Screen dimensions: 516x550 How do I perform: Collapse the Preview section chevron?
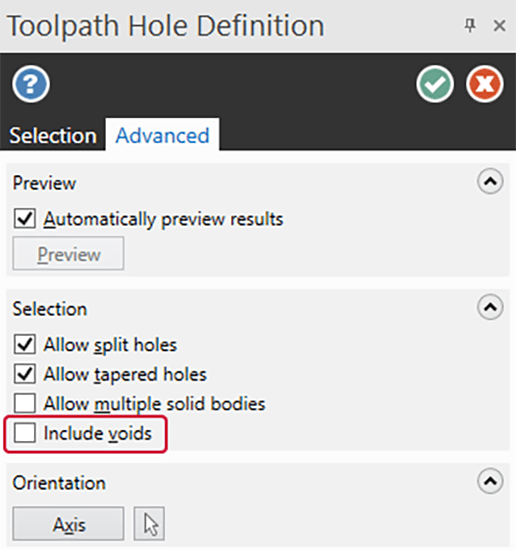pyautogui.click(x=490, y=181)
